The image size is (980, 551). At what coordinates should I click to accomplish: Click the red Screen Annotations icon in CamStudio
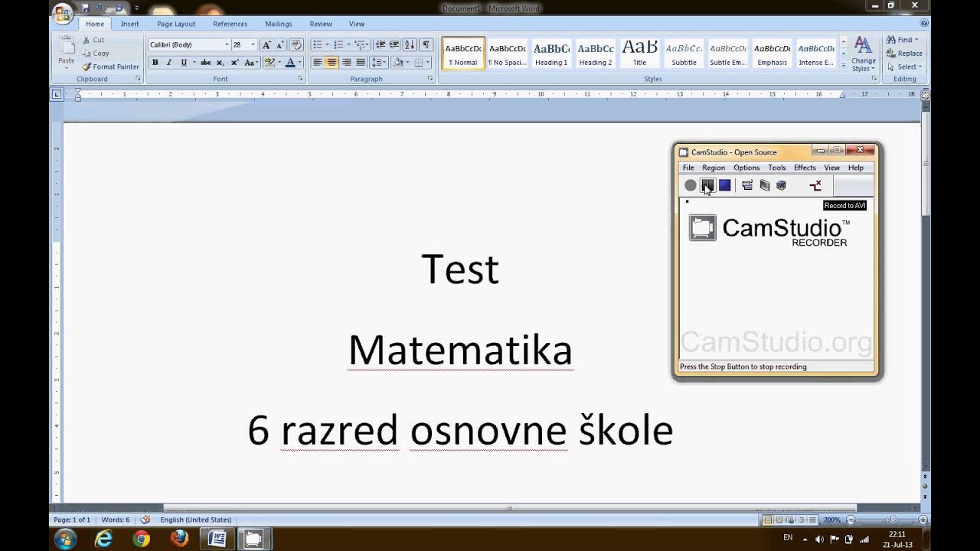(815, 185)
